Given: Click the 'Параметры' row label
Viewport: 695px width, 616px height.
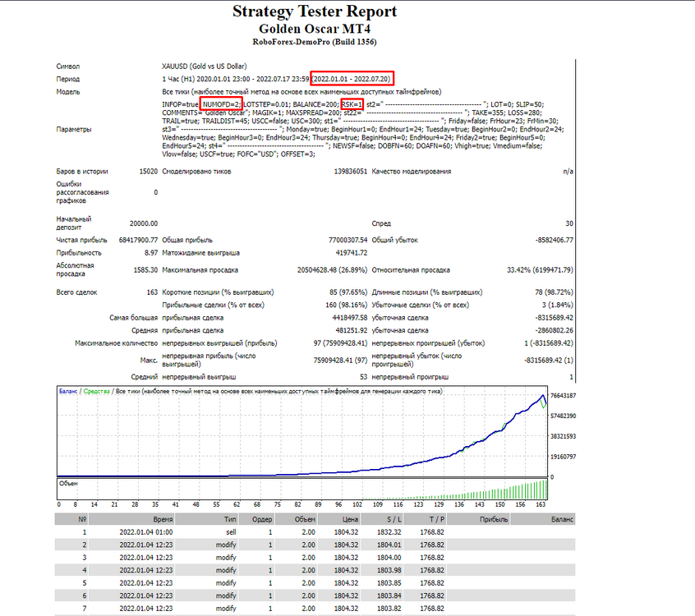Looking at the screenshot, I should (x=74, y=130).
